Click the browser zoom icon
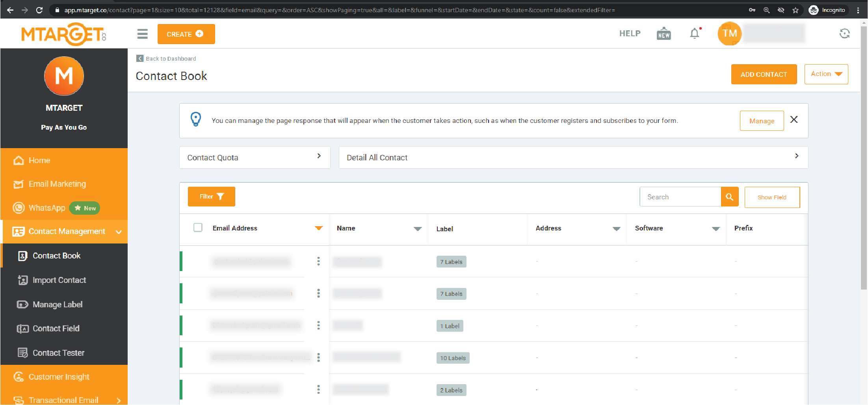The height and width of the screenshot is (405, 868). (766, 10)
